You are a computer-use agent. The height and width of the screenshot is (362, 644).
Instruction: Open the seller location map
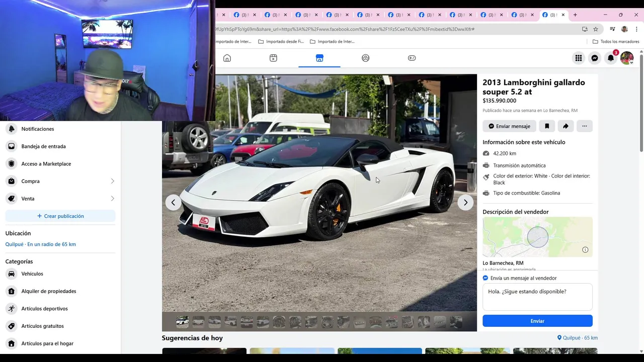(537, 237)
